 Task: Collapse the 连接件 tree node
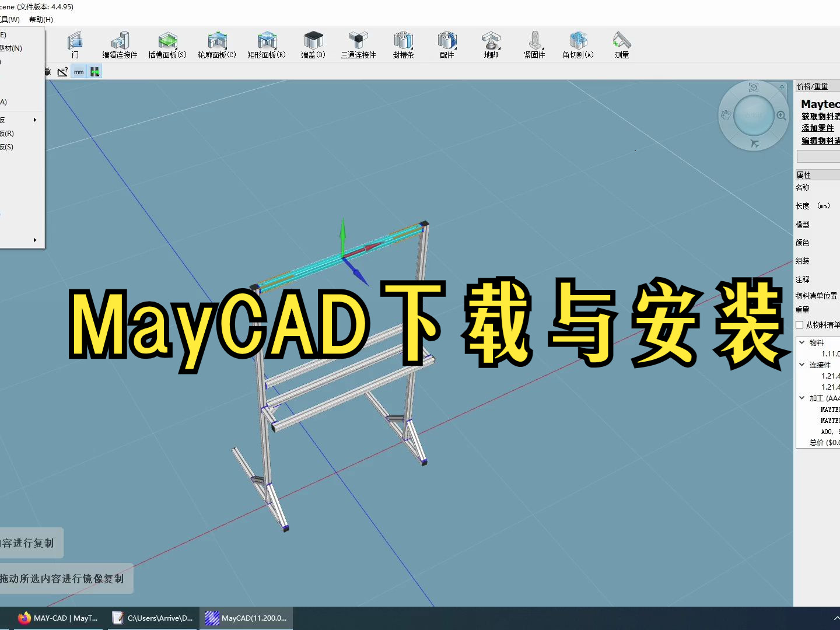tap(802, 365)
